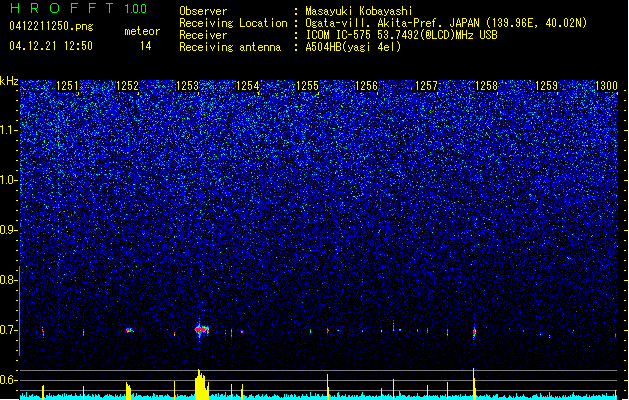Click the 0.9 kHz axis tick label
The height and width of the screenshot is (400, 629).
pyautogui.click(x=9, y=230)
